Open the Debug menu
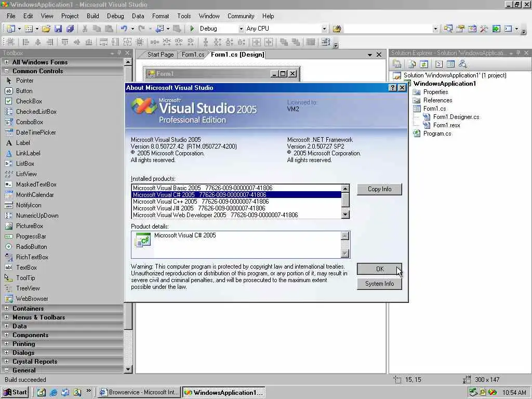Image resolution: width=532 pixels, height=399 pixels. (115, 16)
